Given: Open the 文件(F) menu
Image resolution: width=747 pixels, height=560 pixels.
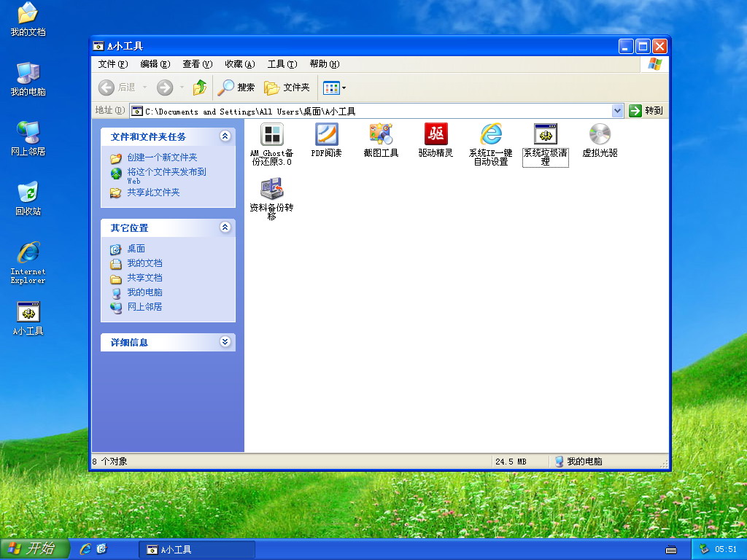Looking at the screenshot, I should (x=113, y=64).
